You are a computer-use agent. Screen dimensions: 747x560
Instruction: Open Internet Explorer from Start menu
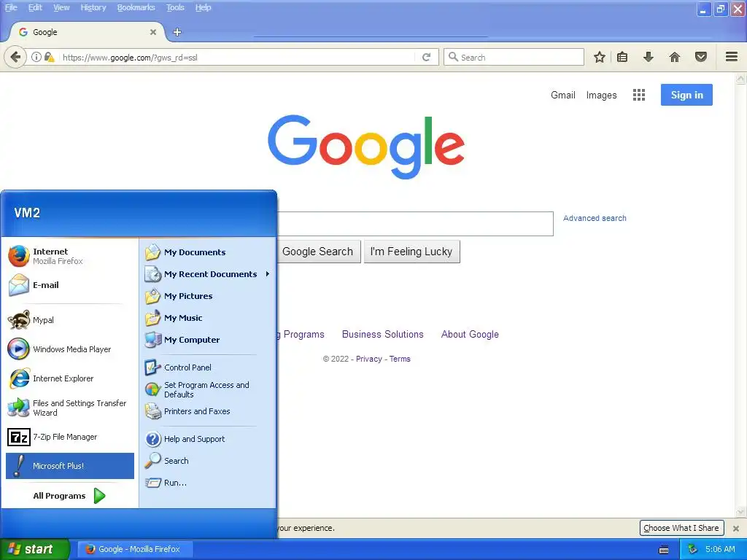coord(69,378)
